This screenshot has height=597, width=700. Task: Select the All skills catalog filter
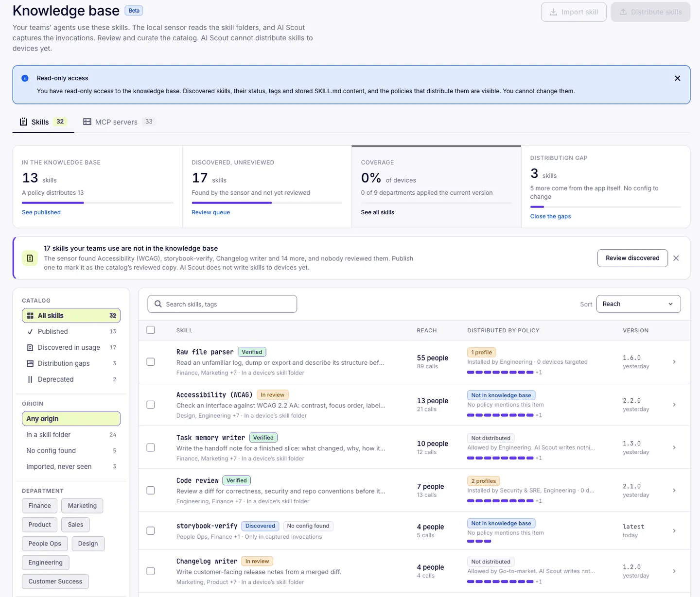coord(71,316)
